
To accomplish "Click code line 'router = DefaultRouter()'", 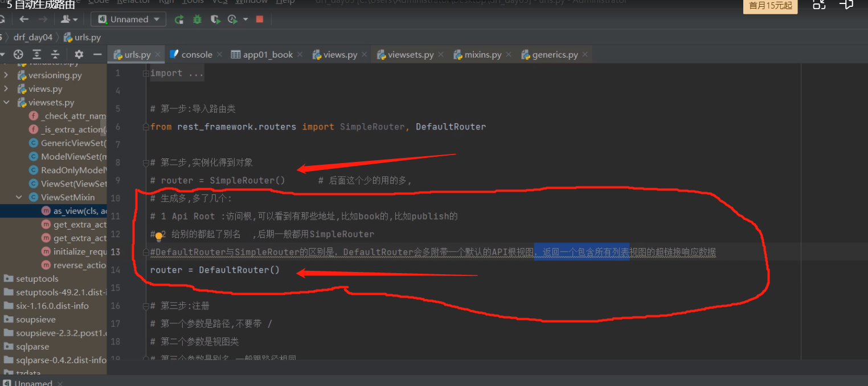I will pos(215,270).
